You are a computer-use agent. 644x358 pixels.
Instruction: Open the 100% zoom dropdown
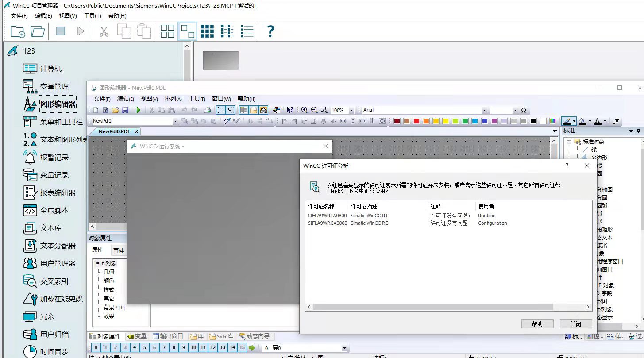[351, 110]
